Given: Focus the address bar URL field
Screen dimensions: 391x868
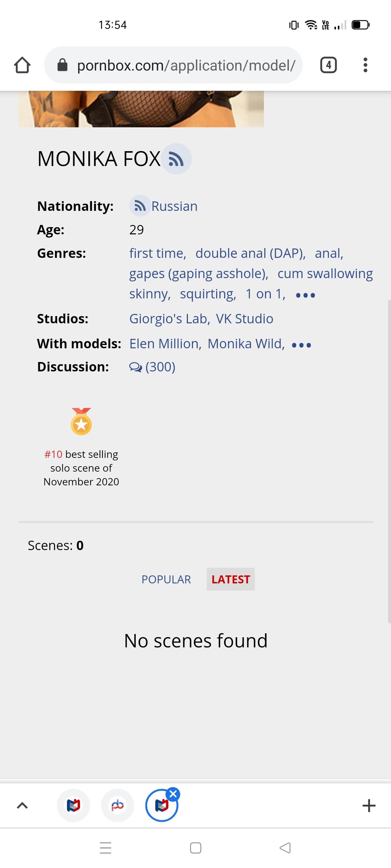Looking at the screenshot, I should point(186,65).
